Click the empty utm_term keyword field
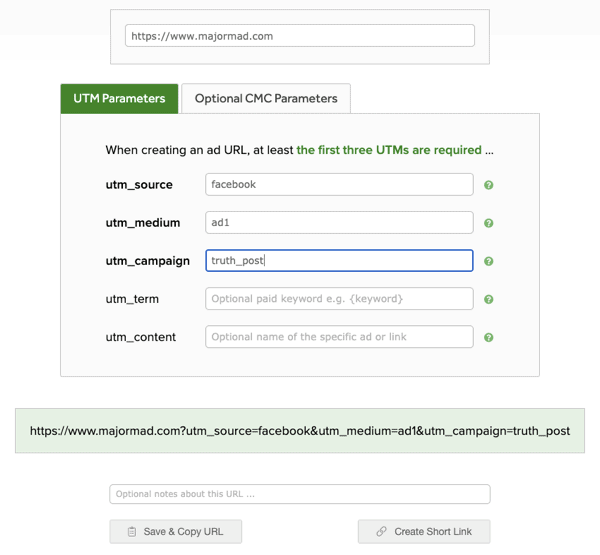 pos(339,299)
